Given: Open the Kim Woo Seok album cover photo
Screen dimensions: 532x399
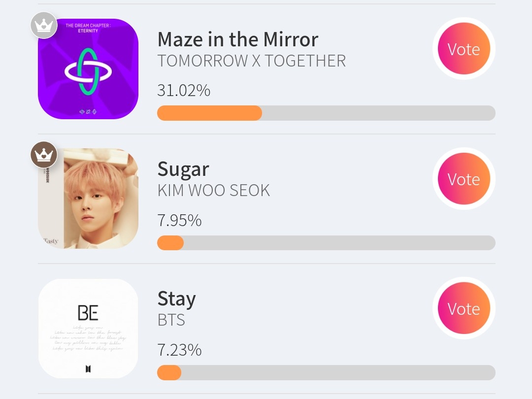Looking at the screenshot, I should (89, 199).
